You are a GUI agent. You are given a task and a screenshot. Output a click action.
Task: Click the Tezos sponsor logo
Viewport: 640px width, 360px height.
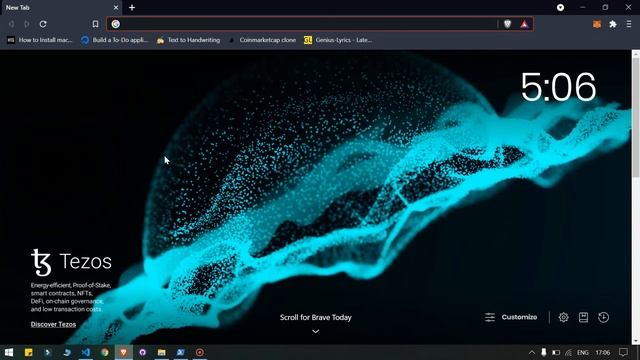(x=71, y=262)
